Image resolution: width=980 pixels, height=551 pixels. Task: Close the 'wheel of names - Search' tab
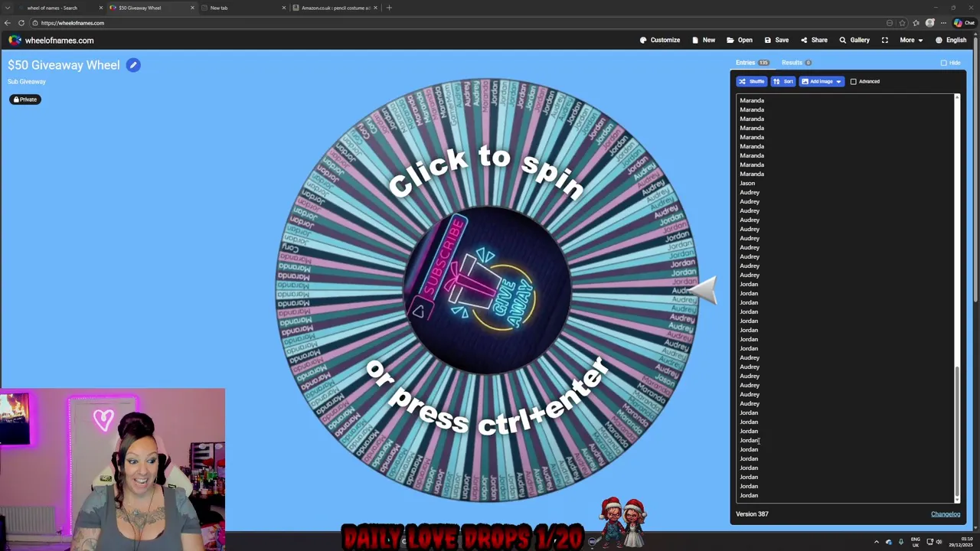click(100, 8)
